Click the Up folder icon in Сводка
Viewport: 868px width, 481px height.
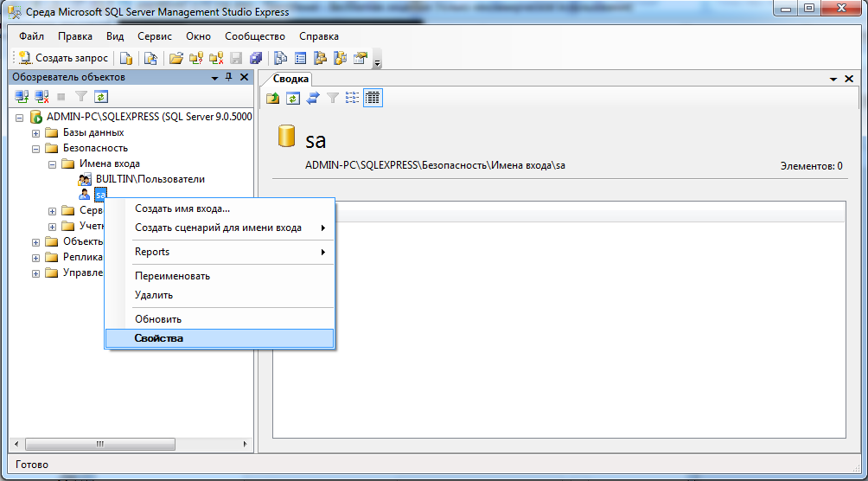click(273, 98)
